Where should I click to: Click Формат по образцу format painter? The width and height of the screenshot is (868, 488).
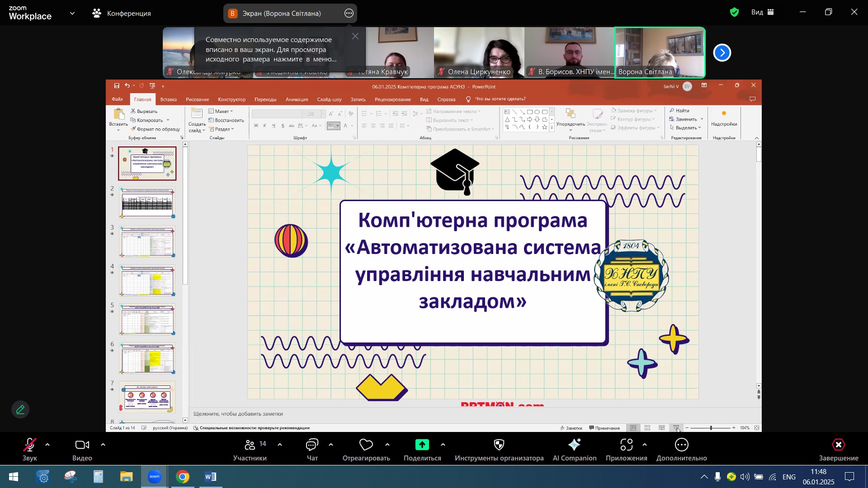point(155,129)
